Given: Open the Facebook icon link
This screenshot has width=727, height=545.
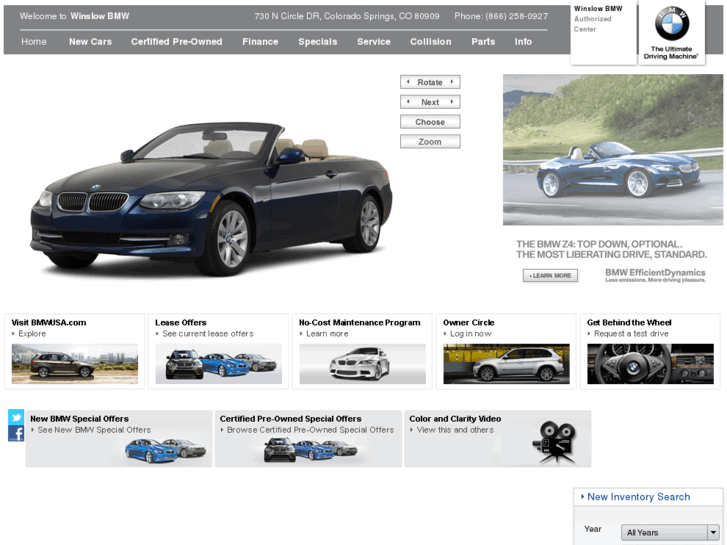Looking at the screenshot, I should (x=16, y=433).
